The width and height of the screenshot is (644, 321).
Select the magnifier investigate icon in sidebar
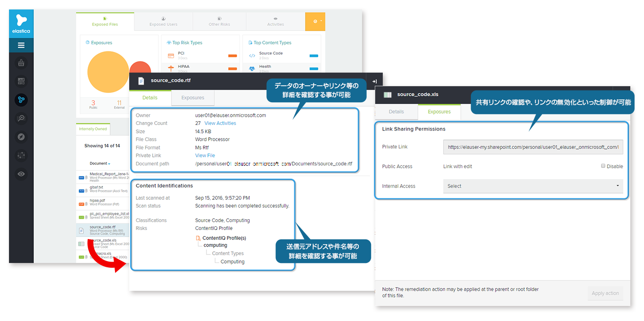[21, 118]
